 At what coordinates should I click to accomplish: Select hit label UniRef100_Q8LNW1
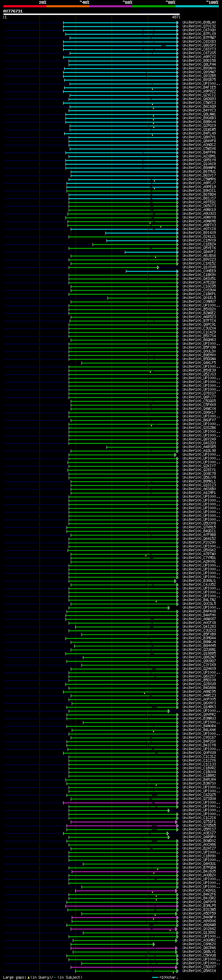click(x=199, y=114)
